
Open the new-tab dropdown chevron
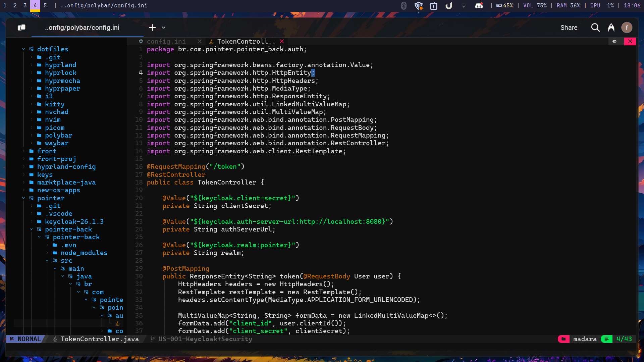click(164, 28)
